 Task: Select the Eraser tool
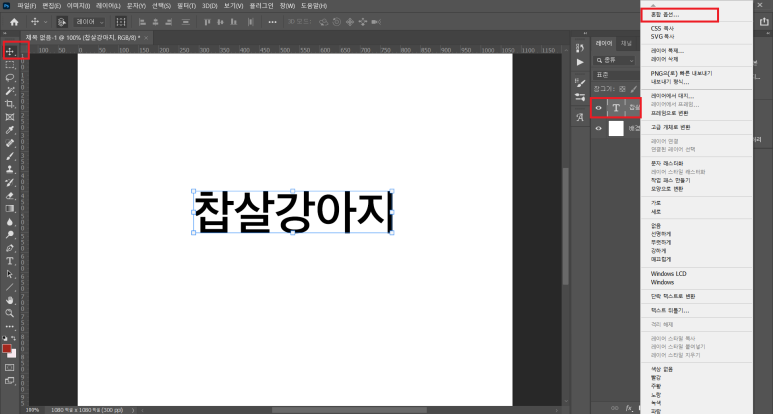point(10,195)
